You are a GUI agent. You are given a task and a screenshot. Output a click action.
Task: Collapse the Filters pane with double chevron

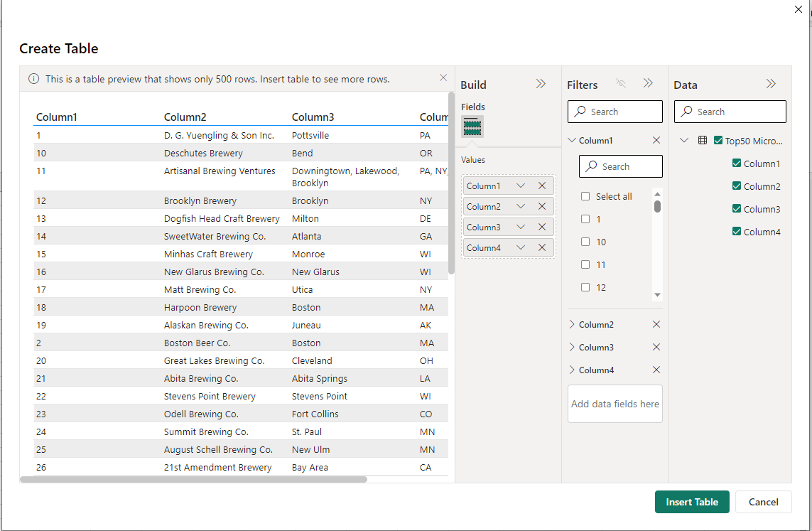pos(648,83)
